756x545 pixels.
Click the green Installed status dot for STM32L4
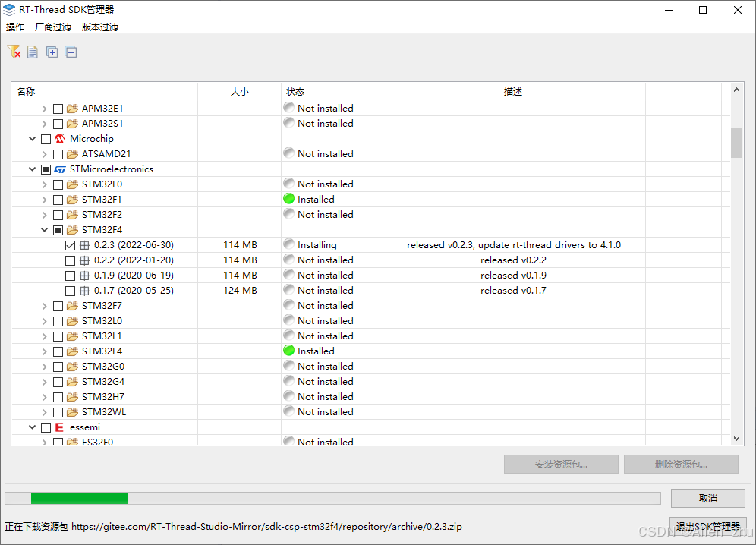tap(288, 351)
